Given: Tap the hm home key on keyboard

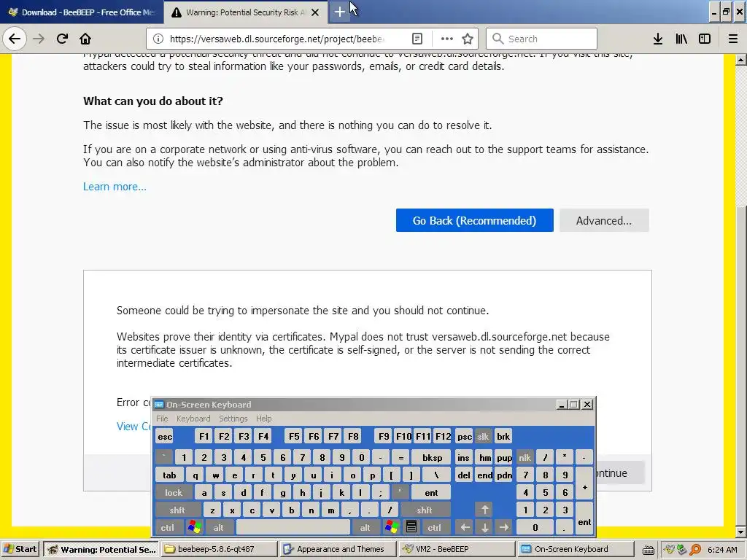Looking at the screenshot, I should [x=484, y=458].
